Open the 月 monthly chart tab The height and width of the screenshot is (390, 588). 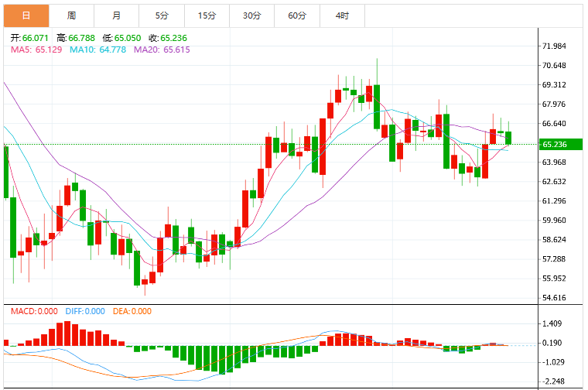tap(117, 15)
